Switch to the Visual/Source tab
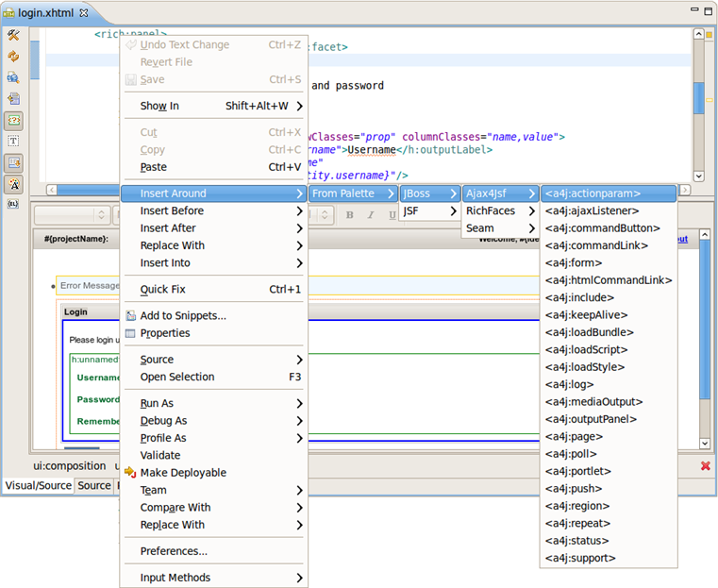The height and width of the screenshot is (588, 718). pos(39,485)
